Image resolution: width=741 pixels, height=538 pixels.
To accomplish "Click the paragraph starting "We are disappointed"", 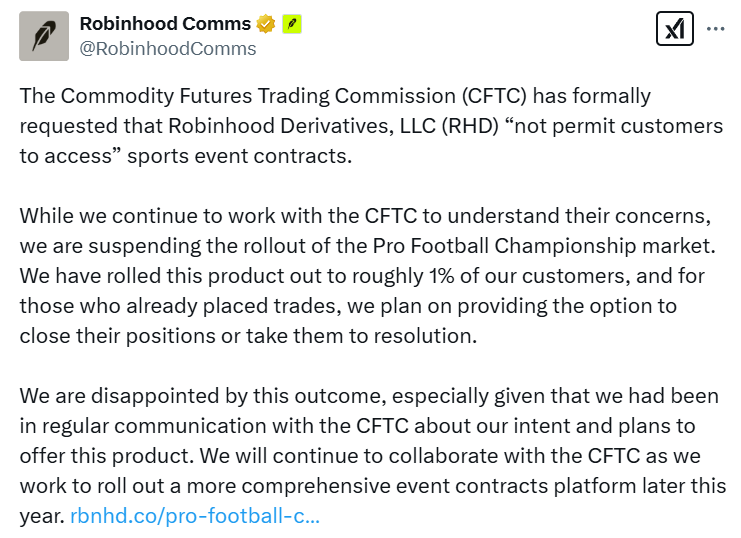I will coord(370,456).
